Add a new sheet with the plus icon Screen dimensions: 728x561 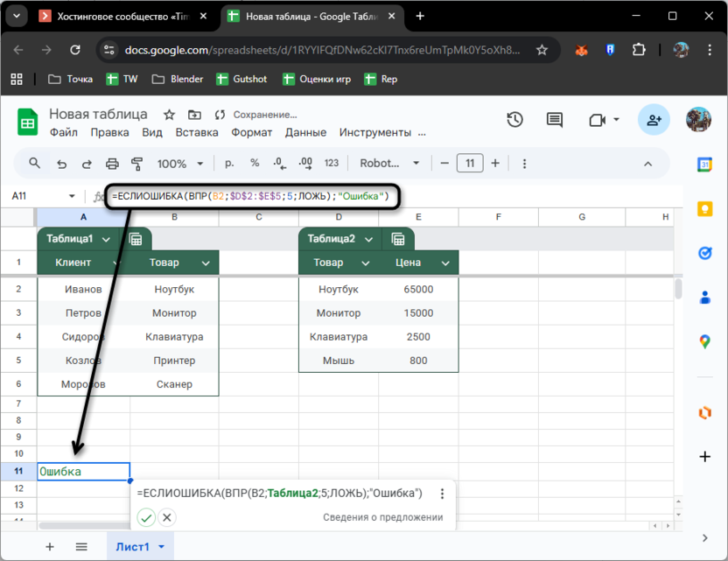tap(49, 546)
